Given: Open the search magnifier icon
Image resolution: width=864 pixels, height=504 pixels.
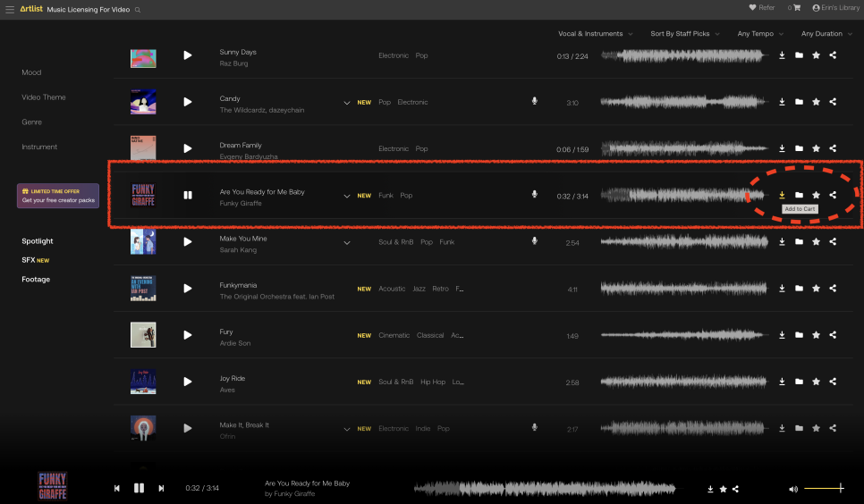Looking at the screenshot, I should point(138,10).
